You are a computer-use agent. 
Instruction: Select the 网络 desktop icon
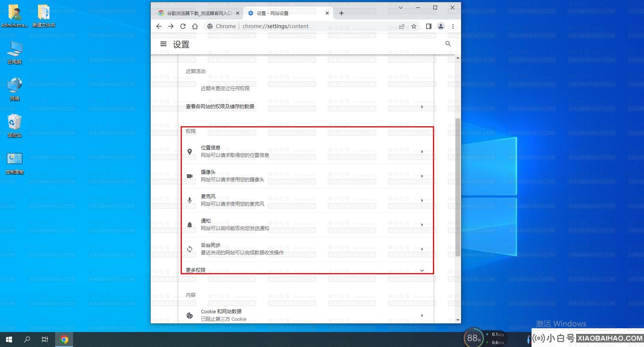tap(15, 89)
